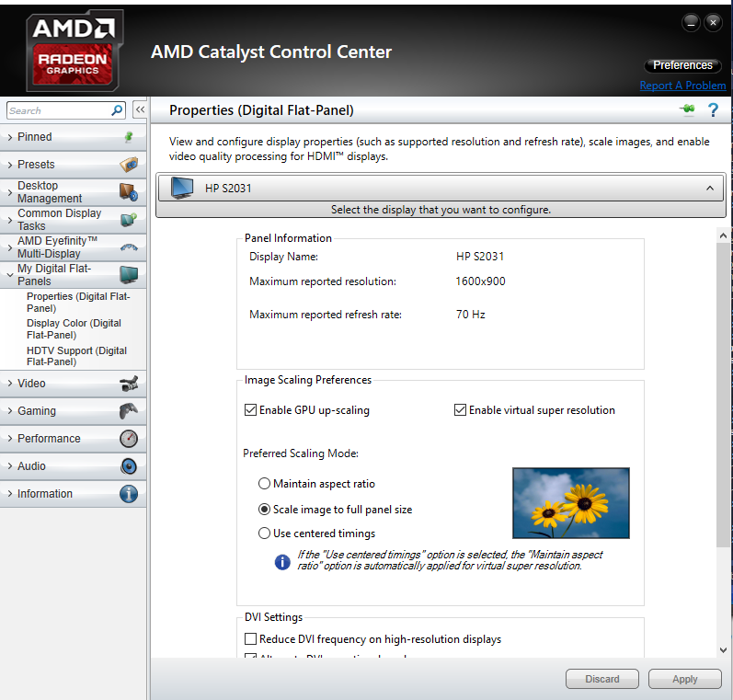Viewport: 733px width, 700px height.
Task: Open Display Color (Digital Flat-Panel) page
Action: point(74,328)
